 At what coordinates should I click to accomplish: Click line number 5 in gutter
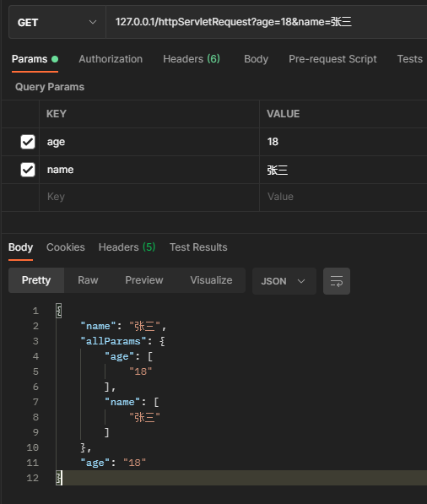coord(35,371)
